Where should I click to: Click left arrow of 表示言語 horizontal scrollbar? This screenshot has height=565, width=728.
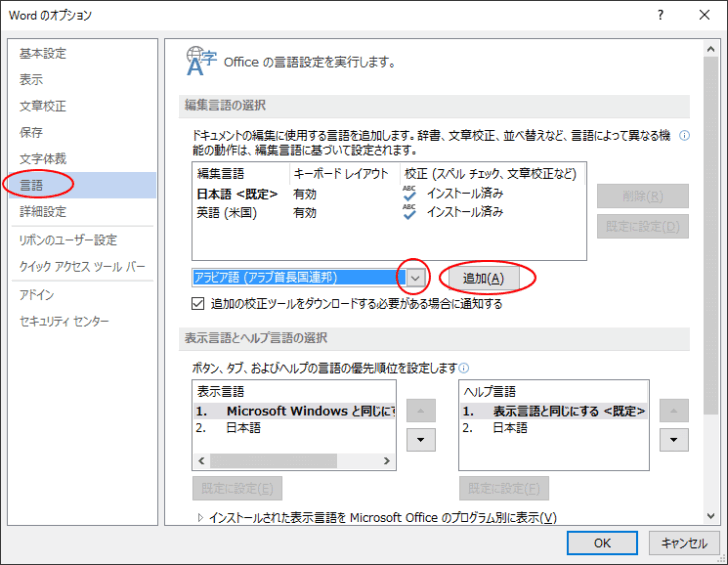201,461
